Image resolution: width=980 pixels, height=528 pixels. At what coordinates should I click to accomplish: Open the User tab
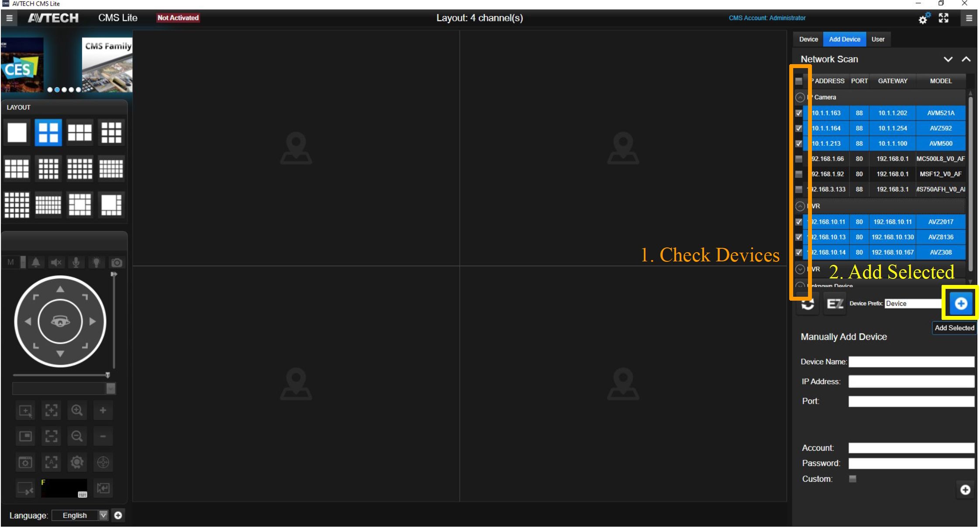[x=878, y=39]
